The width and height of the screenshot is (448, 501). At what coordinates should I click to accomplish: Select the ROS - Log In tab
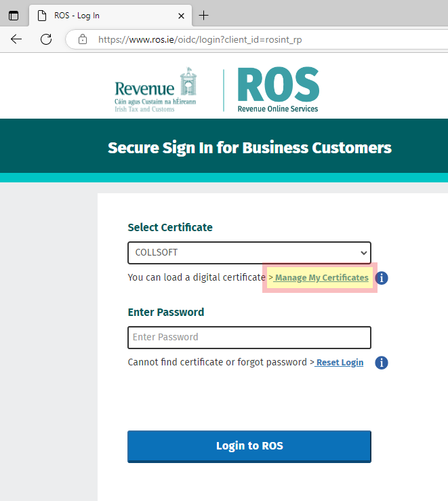click(x=102, y=16)
